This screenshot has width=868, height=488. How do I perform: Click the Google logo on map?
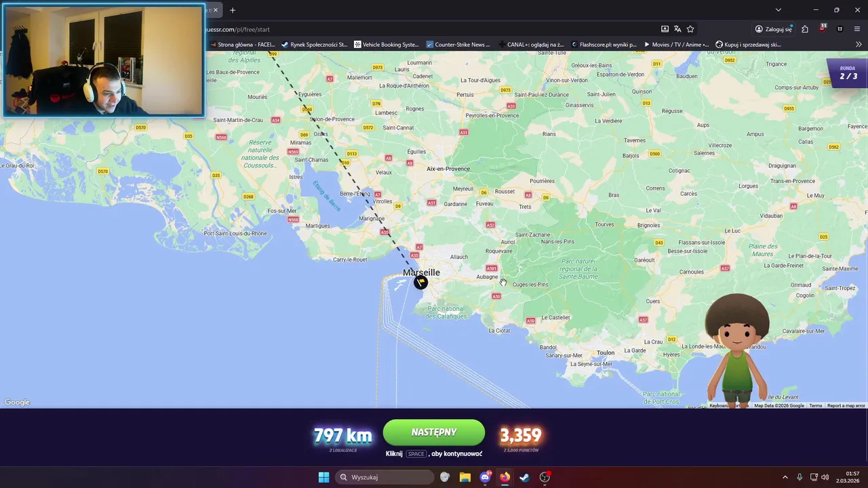[17, 402]
